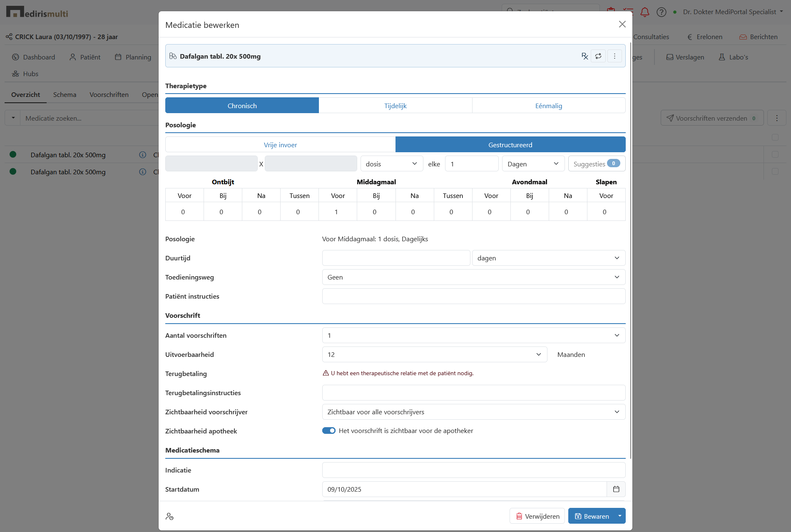Click the Patiënt instructies input field
The image size is (791, 532).
pyautogui.click(x=474, y=296)
